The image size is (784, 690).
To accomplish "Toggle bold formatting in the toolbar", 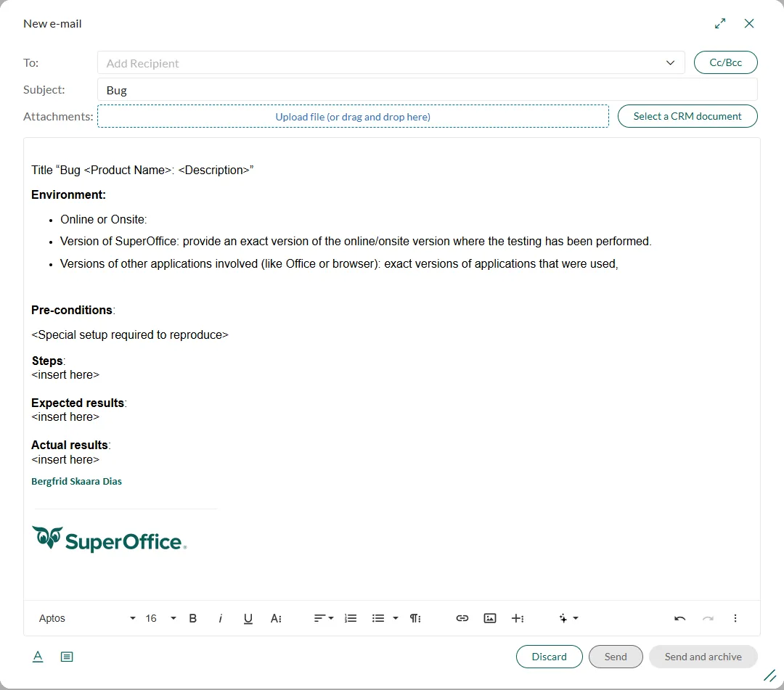I will 193,618.
